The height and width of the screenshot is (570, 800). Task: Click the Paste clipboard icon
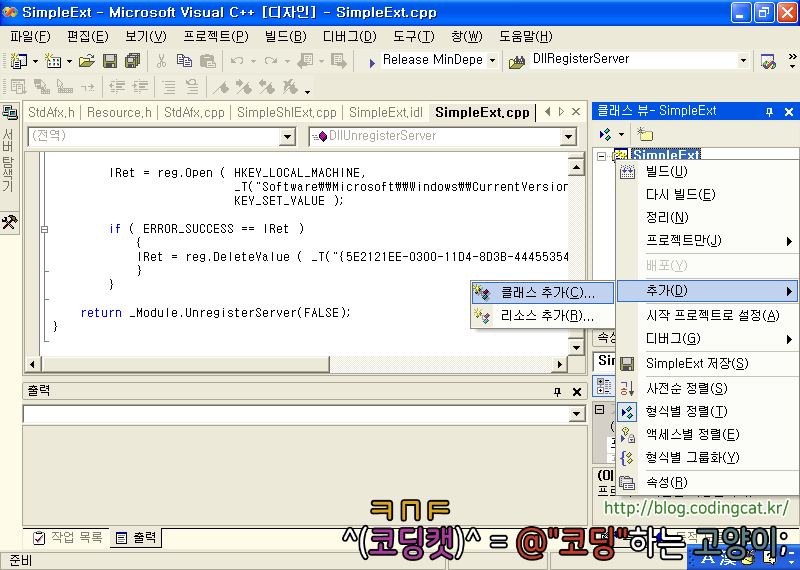point(207,61)
